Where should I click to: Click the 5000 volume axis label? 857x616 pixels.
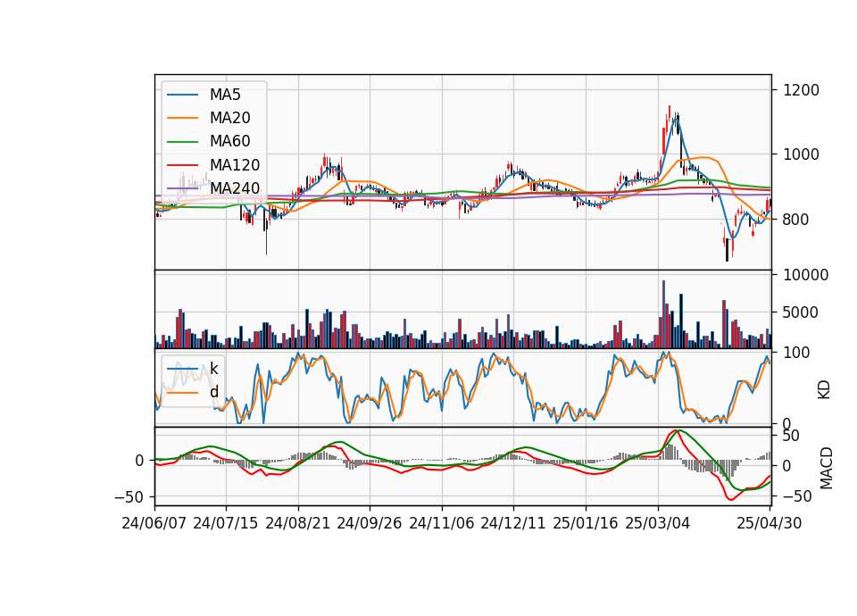click(801, 312)
